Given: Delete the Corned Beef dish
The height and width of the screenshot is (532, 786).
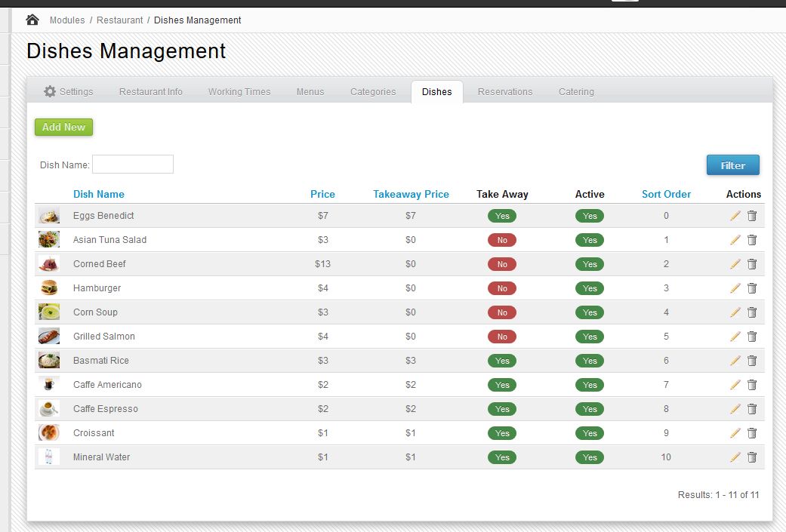Looking at the screenshot, I should (752, 264).
